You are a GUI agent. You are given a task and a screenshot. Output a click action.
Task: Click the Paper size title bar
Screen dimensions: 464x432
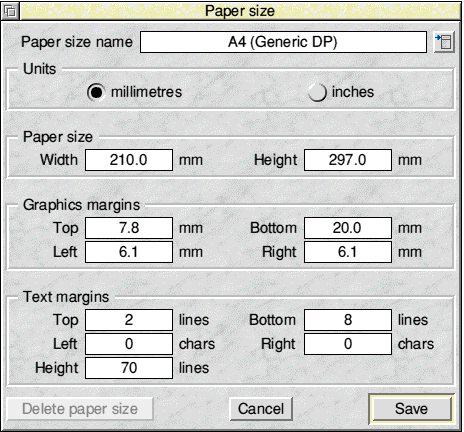(x=240, y=11)
